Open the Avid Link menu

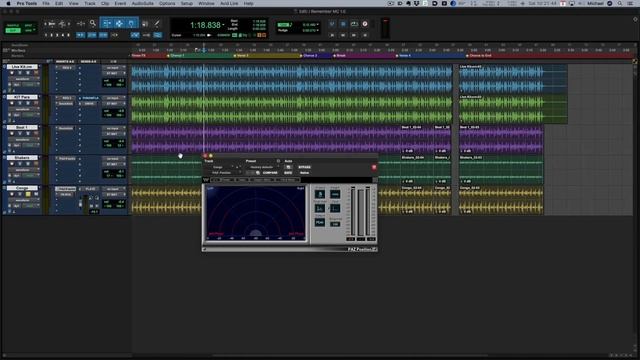(x=229, y=3)
